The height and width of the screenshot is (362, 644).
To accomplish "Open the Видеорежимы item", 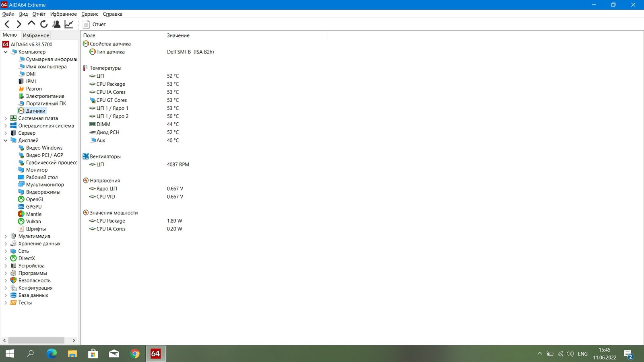I will tap(43, 192).
